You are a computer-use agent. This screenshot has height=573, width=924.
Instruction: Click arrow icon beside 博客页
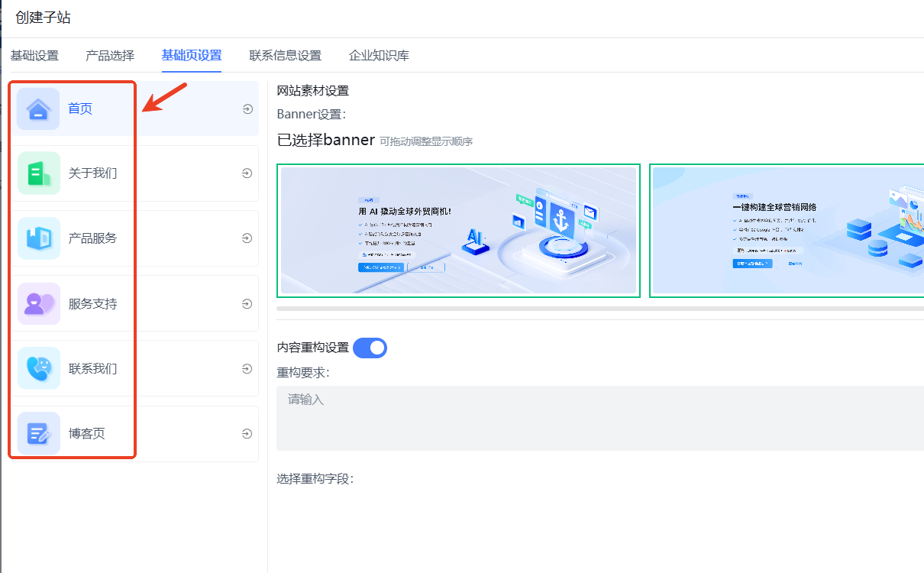click(247, 434)
